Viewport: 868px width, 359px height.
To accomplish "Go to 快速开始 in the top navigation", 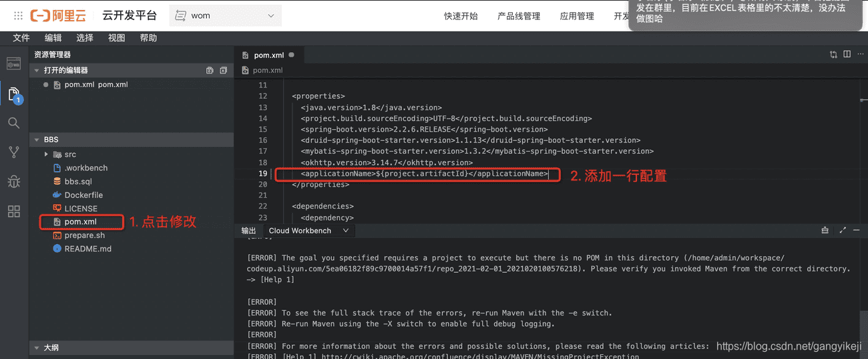I will (461, 16).
